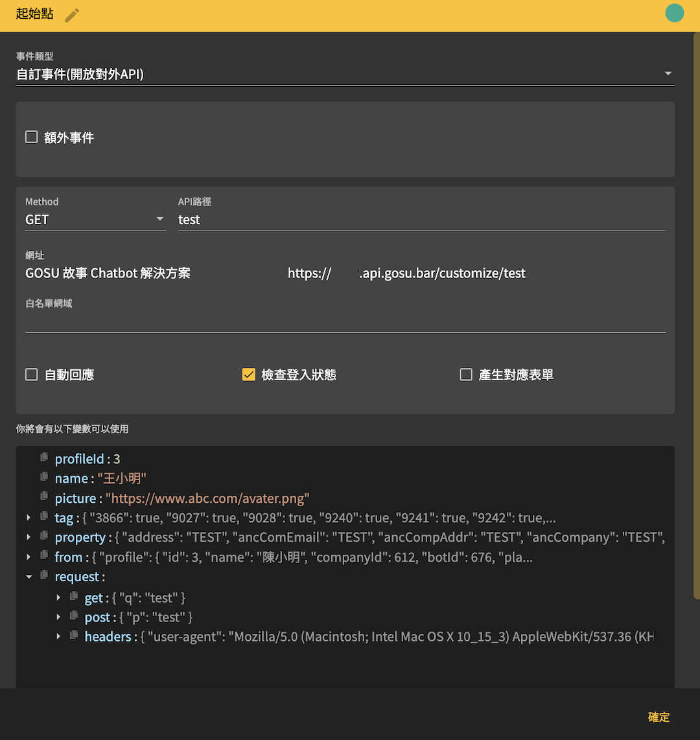700x740 pixels.
Task: Click the 起始點 title text
Action: (34, 14)
